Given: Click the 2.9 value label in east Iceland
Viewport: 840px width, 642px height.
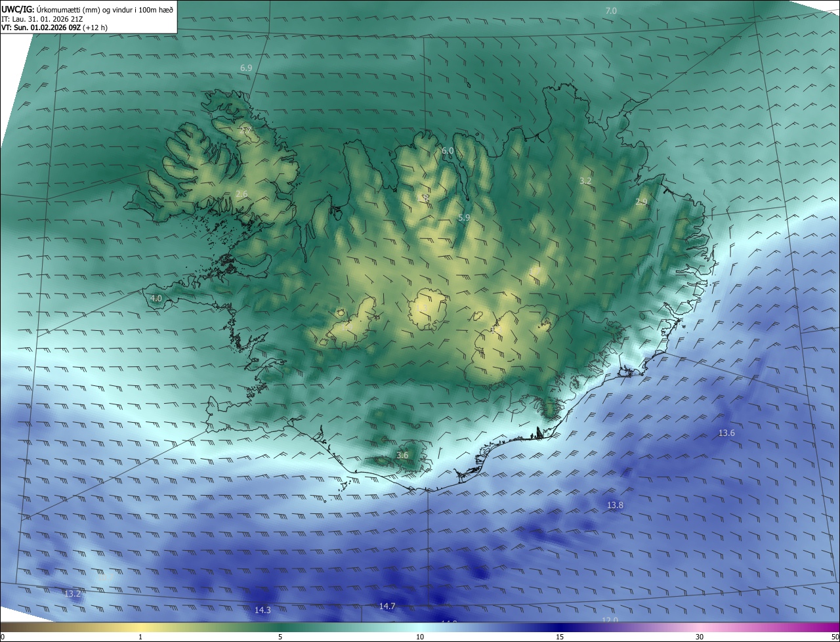Looking at the screenshot, I should (641, 202).
